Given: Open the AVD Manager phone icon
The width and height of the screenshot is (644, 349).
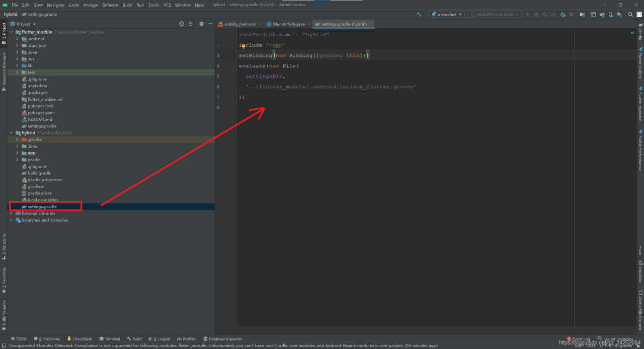Looking at the screenshot, I should click(611, 15).
